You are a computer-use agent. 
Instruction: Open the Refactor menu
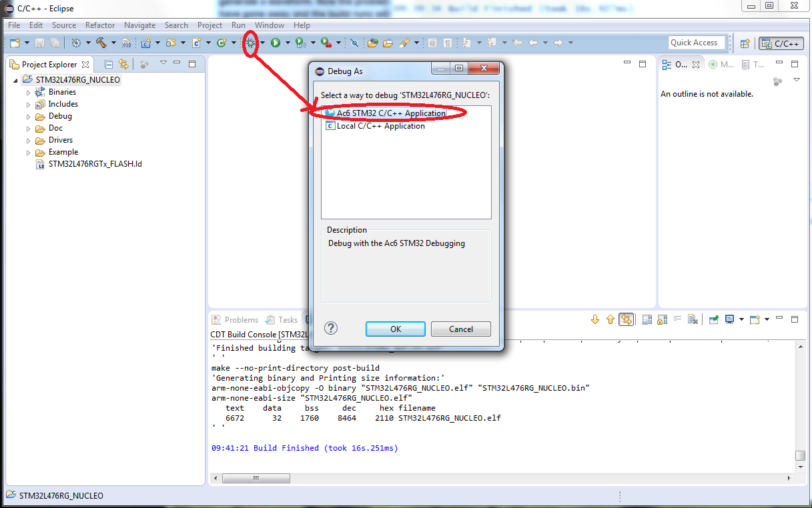pos(100,25)
